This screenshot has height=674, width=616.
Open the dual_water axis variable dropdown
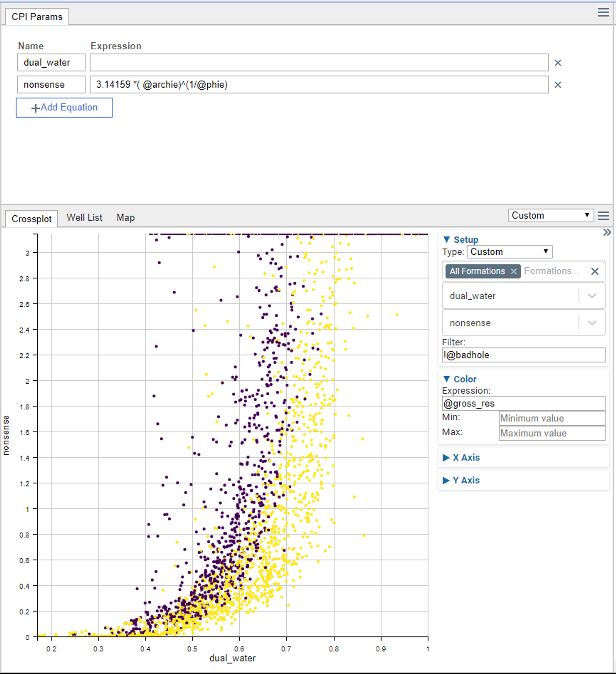tap(592, 296)
